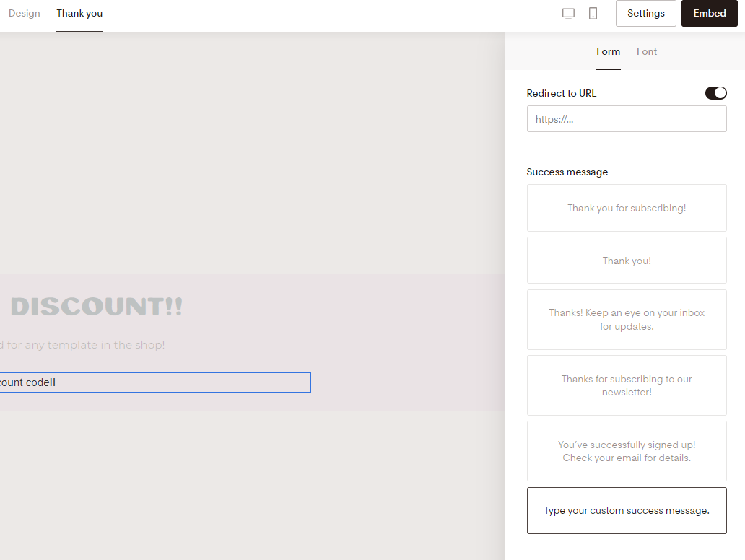The height and width of the screenshot is (560, 745).
Task: Disable the Redirect to URL toggle
Action: pos(715,93)
